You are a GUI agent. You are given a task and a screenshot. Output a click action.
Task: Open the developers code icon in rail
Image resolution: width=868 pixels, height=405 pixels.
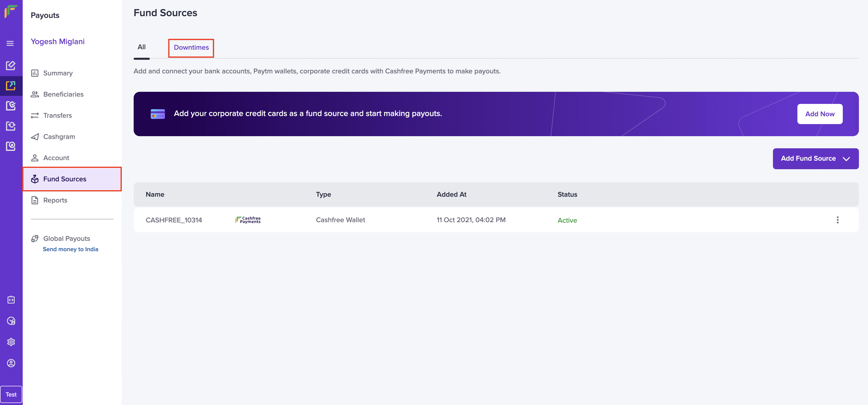pyautogui.click(x=11, y=300)
